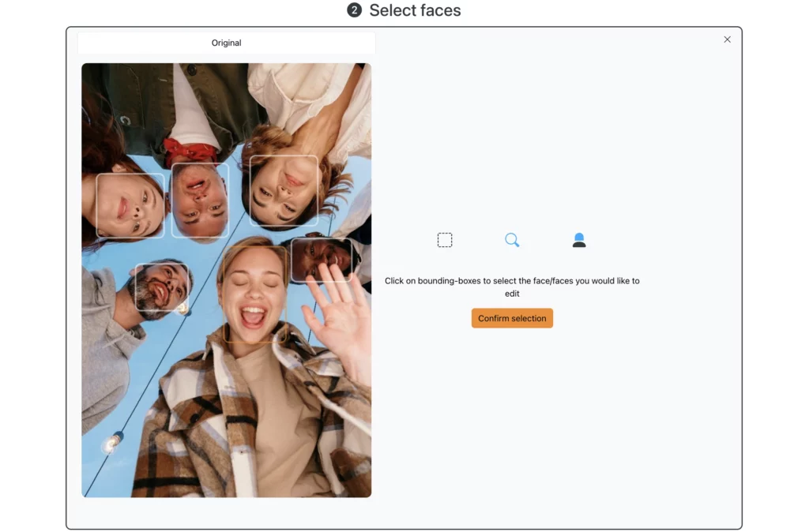Select the upside-down man's face box at top
This screenshot has width=809, height=532.
pyautogui.click(x=200, y=199)
